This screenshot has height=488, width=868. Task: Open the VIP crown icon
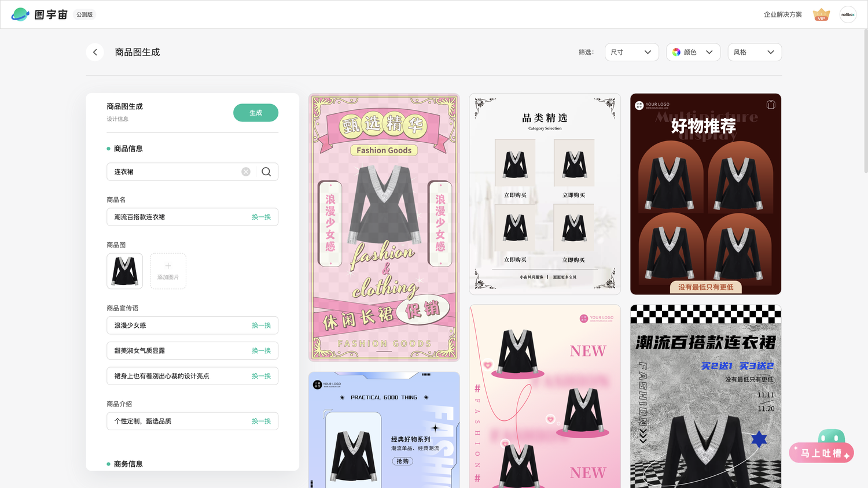pos(821,14)
